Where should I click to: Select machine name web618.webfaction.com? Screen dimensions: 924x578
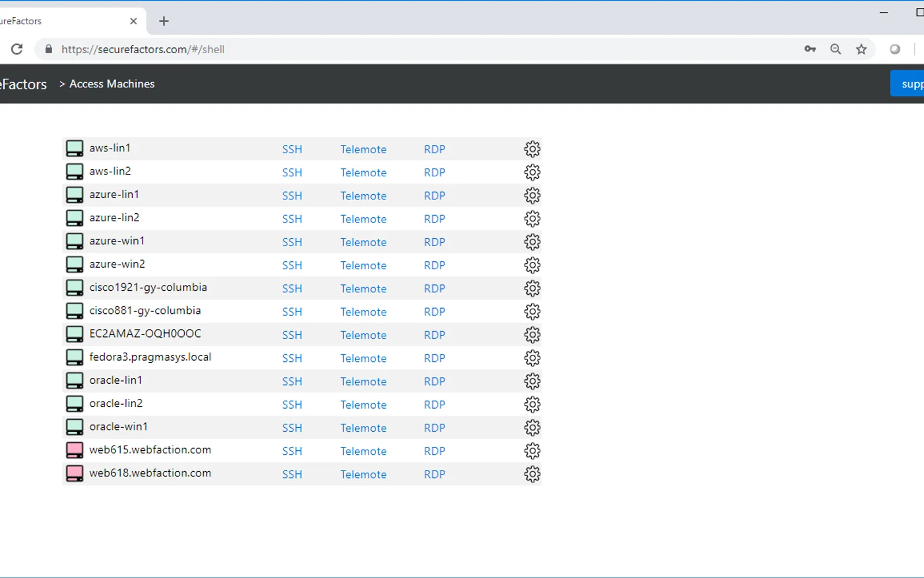150,473
